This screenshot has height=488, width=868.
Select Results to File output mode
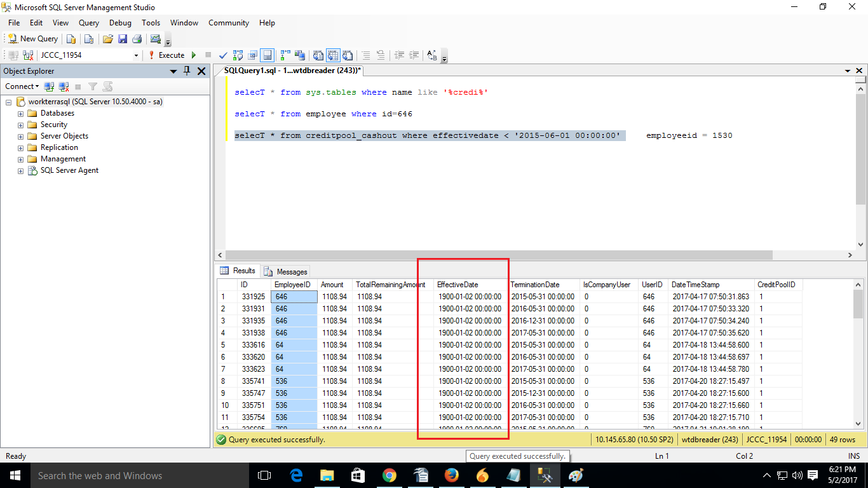pos(347,55)
